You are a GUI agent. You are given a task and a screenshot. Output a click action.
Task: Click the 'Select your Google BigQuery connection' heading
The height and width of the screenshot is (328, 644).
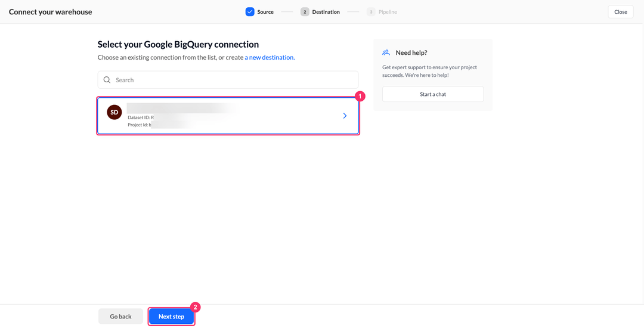point(178,44)
